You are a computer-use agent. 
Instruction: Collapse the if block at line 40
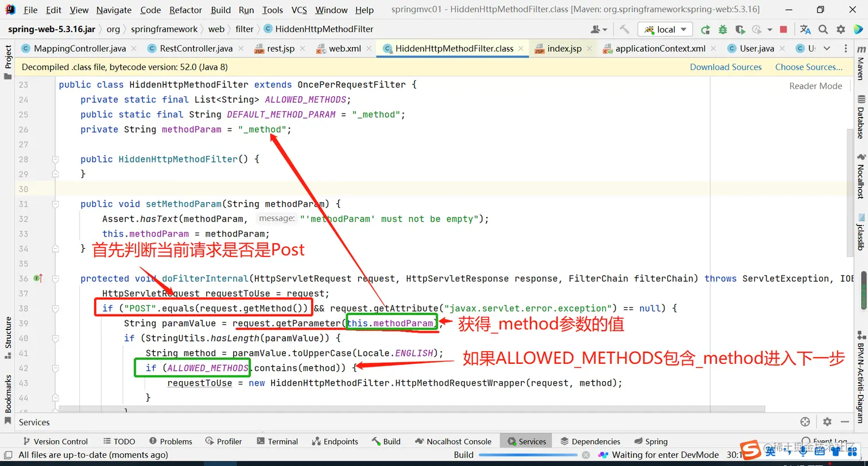pos(56,339)
